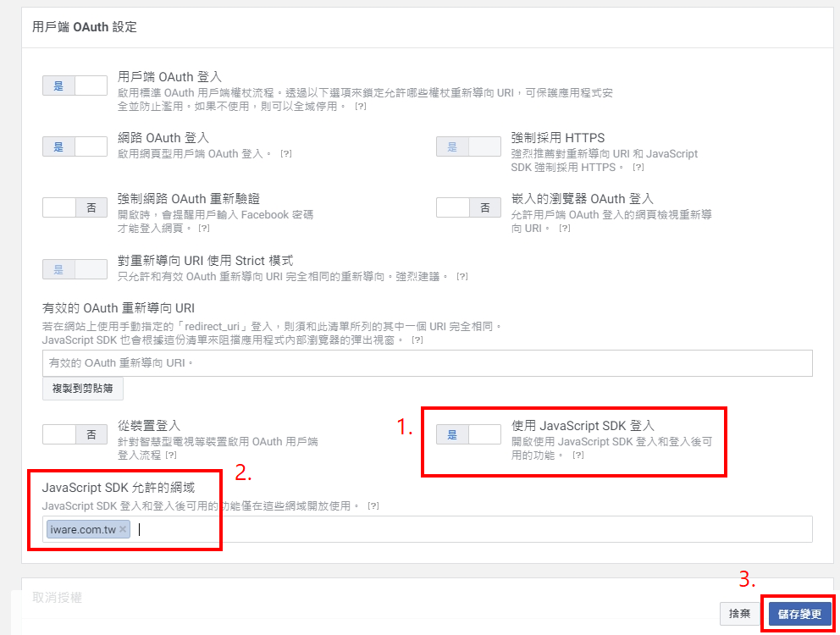This screenshot has width=840, height=635.
Task: Enable 嵌入的瀏覽器 OAuth 登入 switch
Action: [469, 208]
